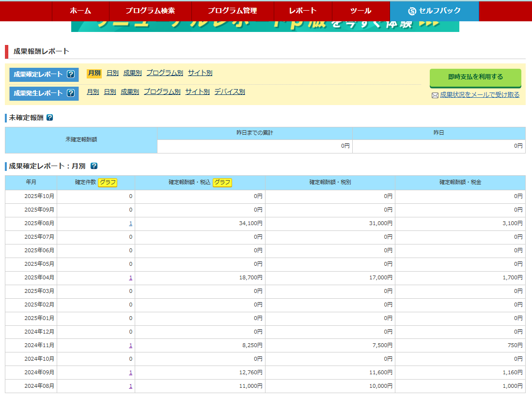This screenshot has width=532, height=397.
Task: Go to the レポート menu
Action: coord(303,11)
